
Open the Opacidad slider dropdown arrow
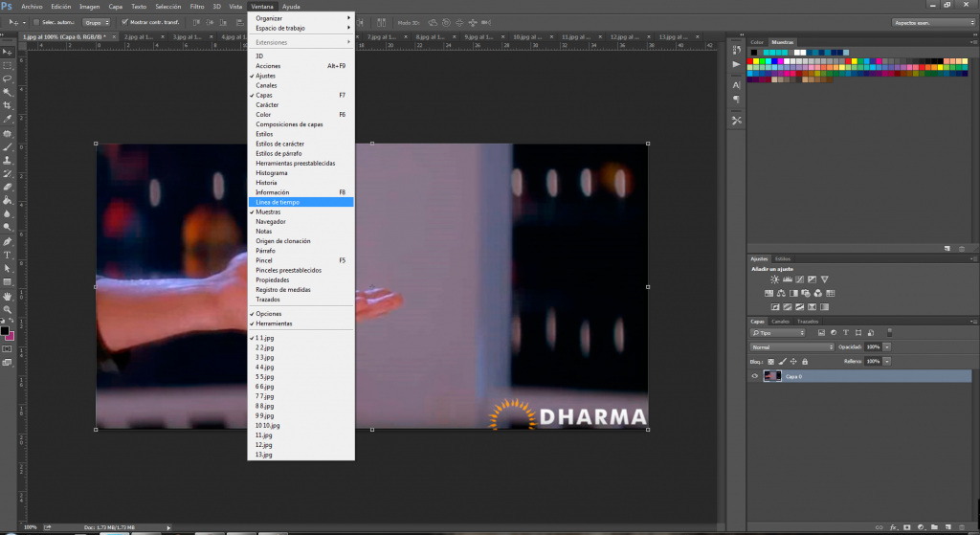(887, 346)
